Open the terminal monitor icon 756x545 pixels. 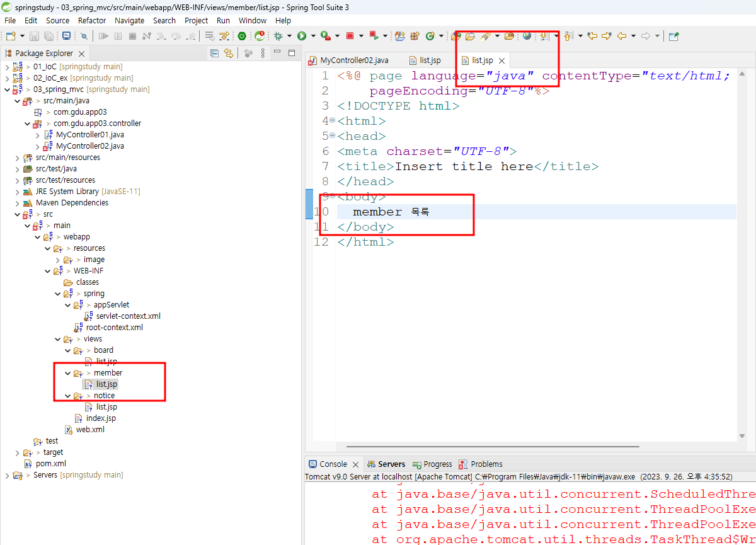coord(66,36)
